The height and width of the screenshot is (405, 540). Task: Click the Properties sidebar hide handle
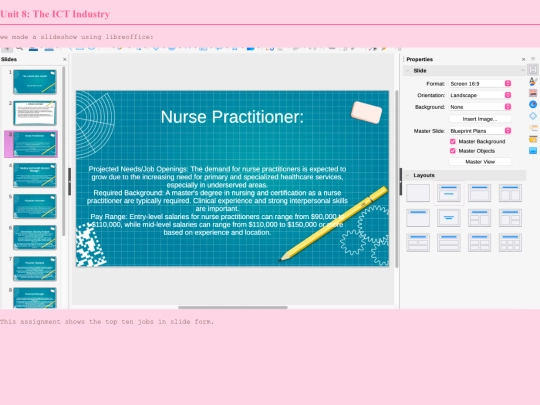pyautogui.click(x=401, y=181)
